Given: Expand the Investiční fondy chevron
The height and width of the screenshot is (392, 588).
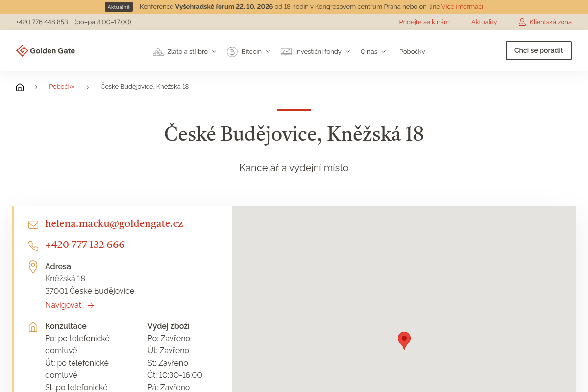Looking at the screenshot, I should tap(348, 51).
